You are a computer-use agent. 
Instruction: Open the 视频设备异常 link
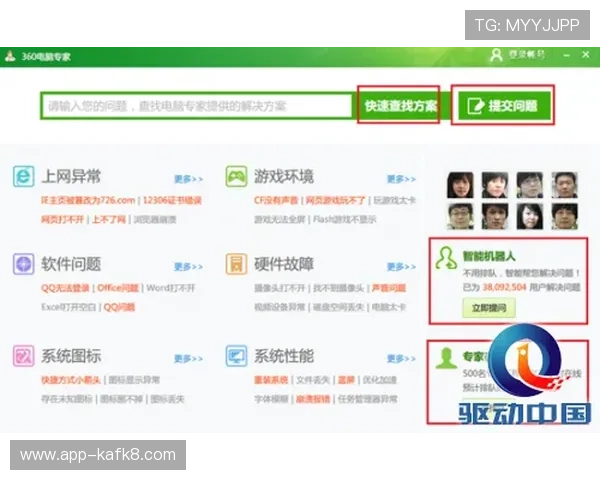(x=280, y=307)
